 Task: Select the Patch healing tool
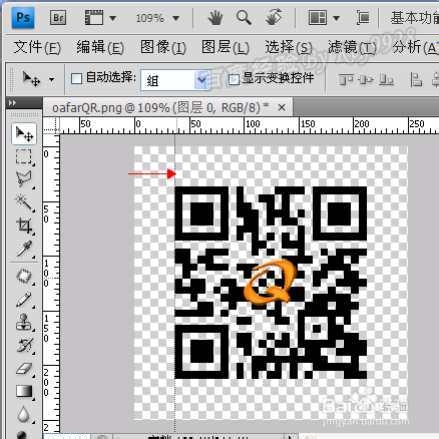point(24,276)
